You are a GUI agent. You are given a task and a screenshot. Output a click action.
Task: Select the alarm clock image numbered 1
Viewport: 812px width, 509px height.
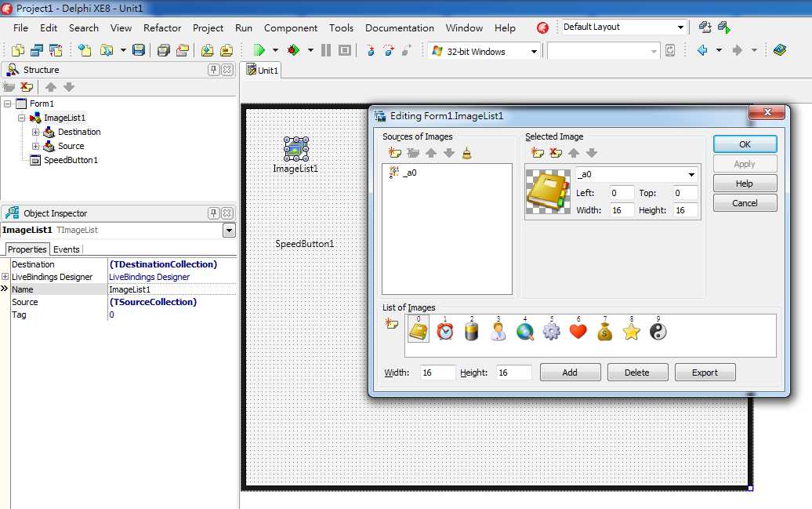[x=445, y=331]
